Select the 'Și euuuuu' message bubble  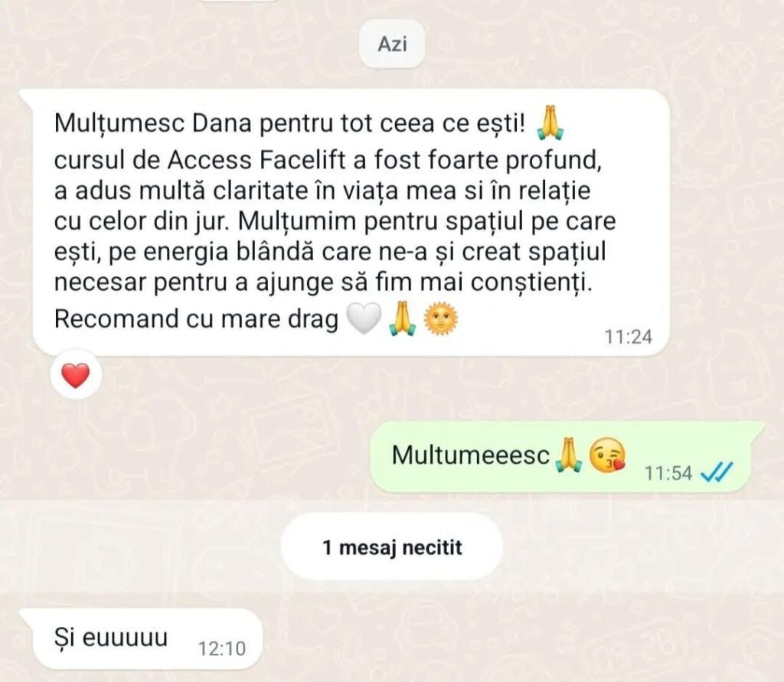tap(142, 639)
